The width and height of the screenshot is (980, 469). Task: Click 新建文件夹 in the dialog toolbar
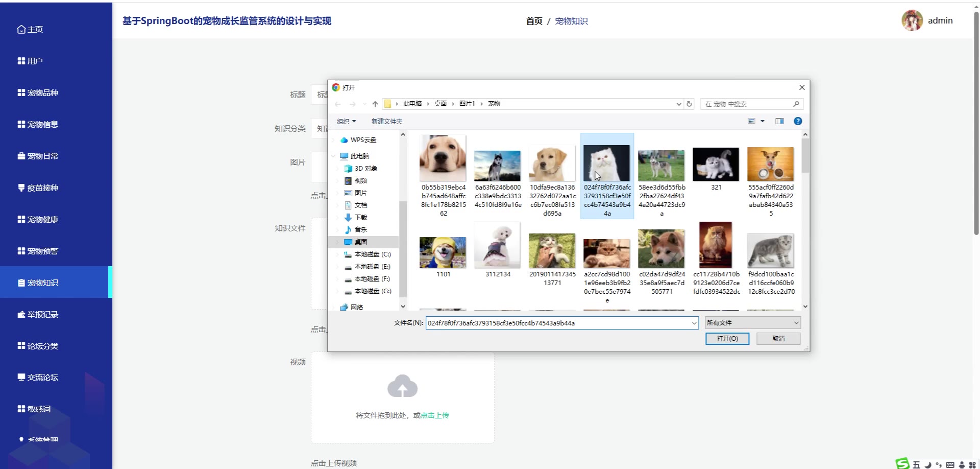pos(387,122)
